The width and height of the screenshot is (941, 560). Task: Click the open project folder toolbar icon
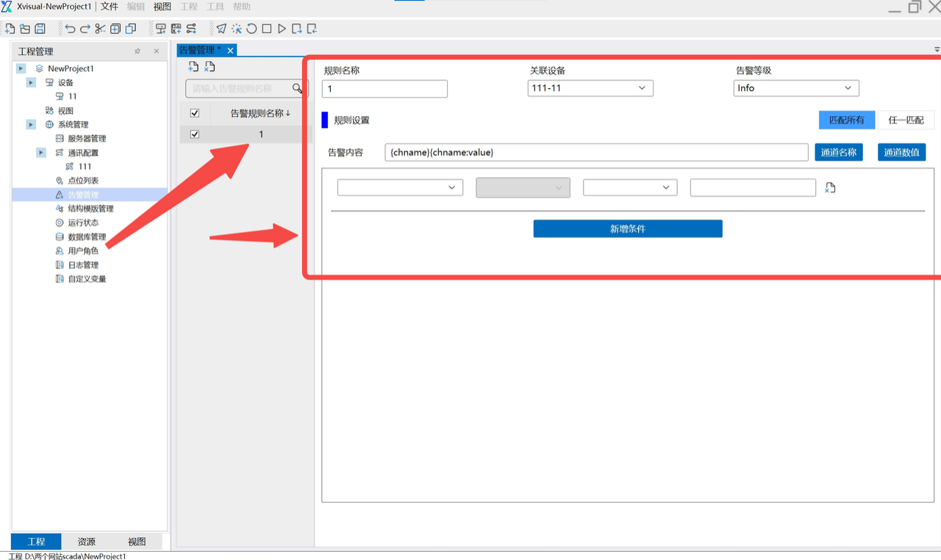(x=25, y=29)
